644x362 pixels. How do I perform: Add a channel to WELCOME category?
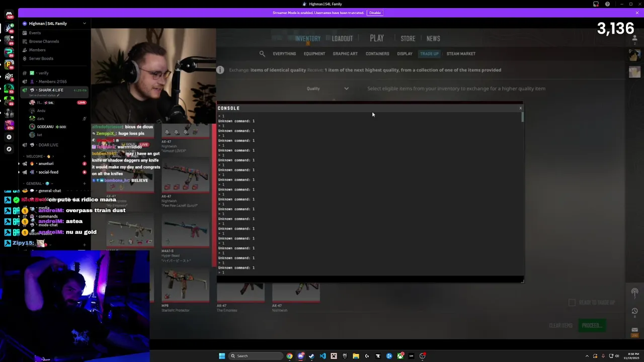tap(84, 156)
